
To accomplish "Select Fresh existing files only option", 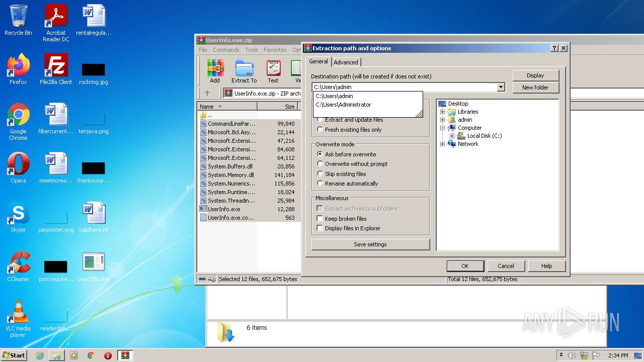I will (x=349, y=130).
